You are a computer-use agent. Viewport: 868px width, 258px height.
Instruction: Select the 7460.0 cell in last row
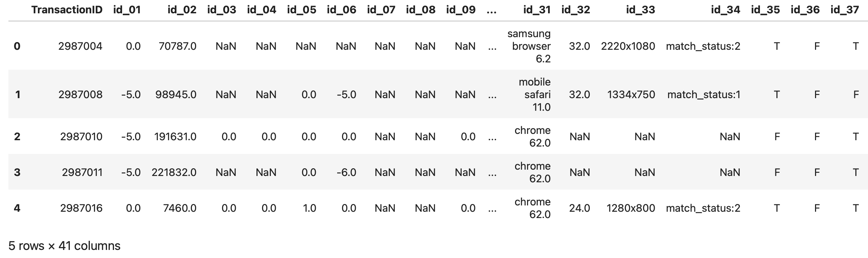(x=180, y=208)
